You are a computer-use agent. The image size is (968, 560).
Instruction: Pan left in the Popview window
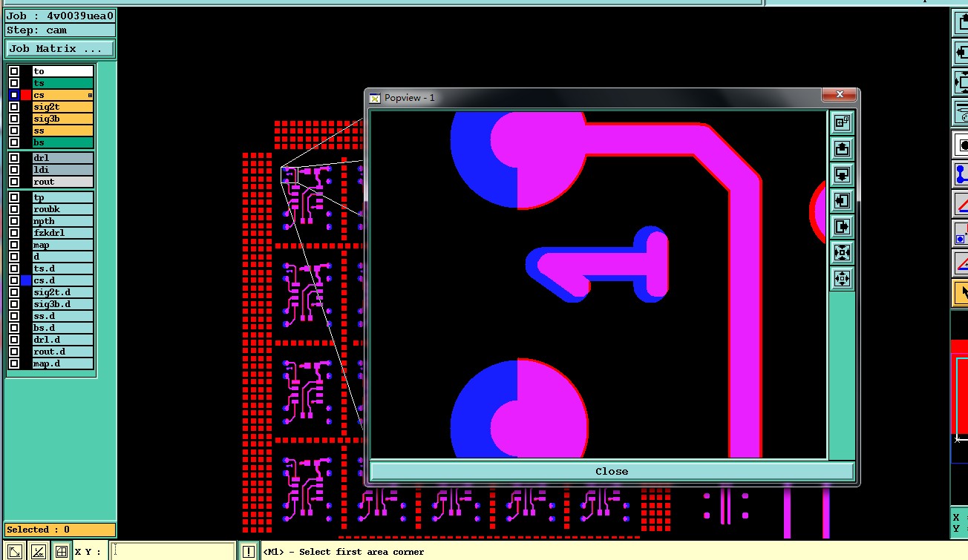click(x=842, y=200)
